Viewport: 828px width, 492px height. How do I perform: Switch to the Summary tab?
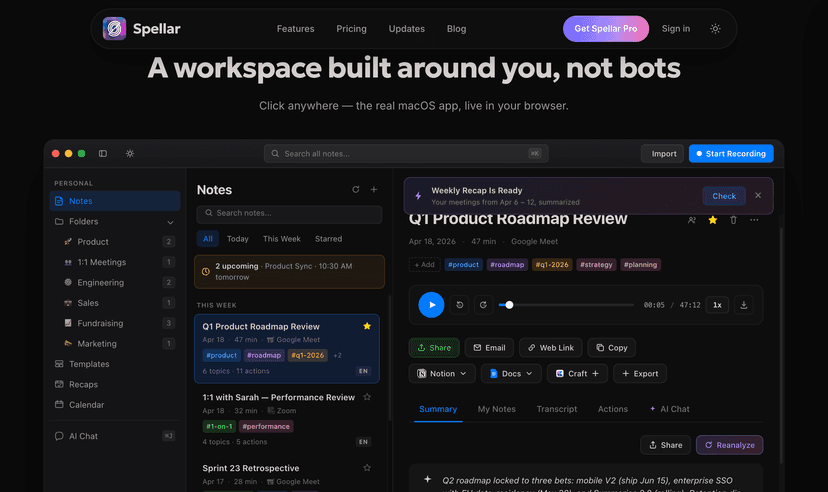(x=438, y=409)
